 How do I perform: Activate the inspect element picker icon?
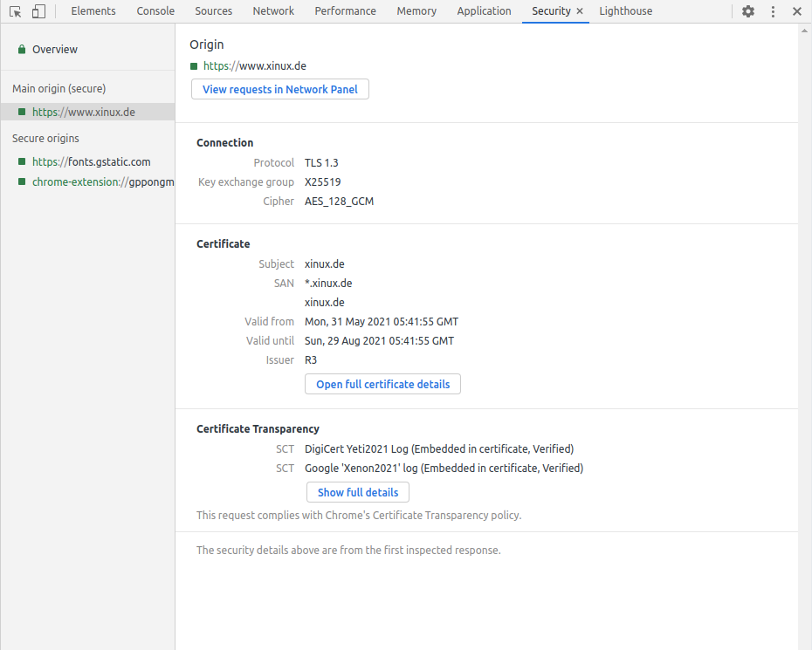click(15, 11)
